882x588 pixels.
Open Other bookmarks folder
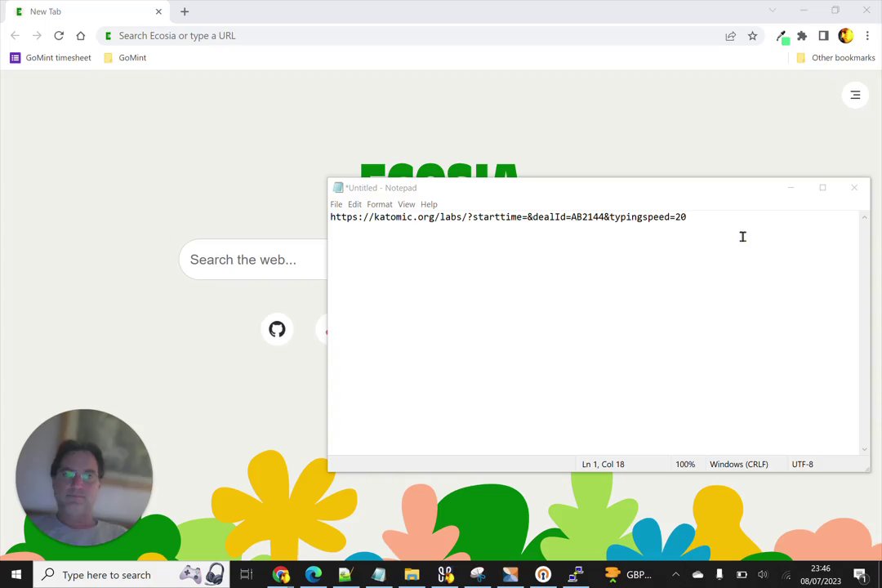(x=836, y=57)
